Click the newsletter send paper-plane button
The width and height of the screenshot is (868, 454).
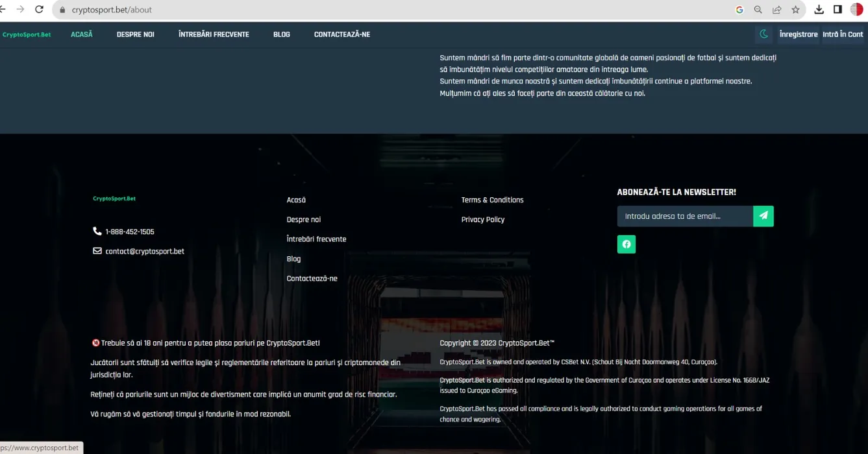[763, 216]
